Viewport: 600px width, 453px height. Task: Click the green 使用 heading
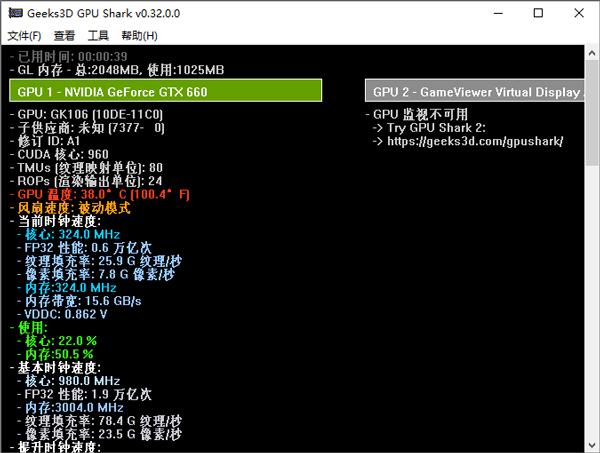[29, 328]
